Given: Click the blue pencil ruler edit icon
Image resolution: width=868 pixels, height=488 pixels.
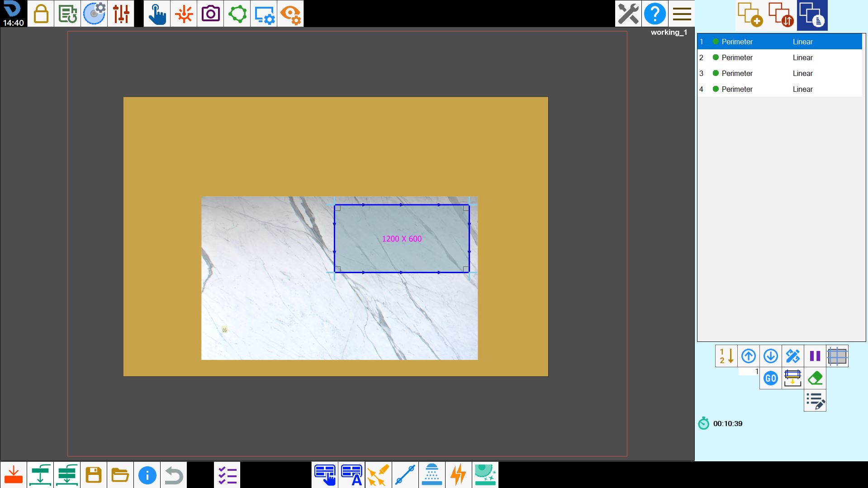Looking at the screenshot, I should point(793,356).
